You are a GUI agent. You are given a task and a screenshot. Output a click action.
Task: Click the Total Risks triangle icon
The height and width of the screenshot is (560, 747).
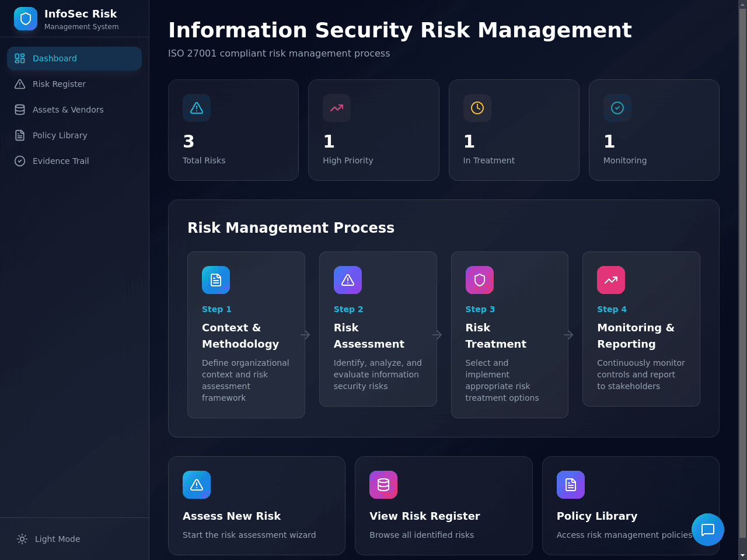197,108
